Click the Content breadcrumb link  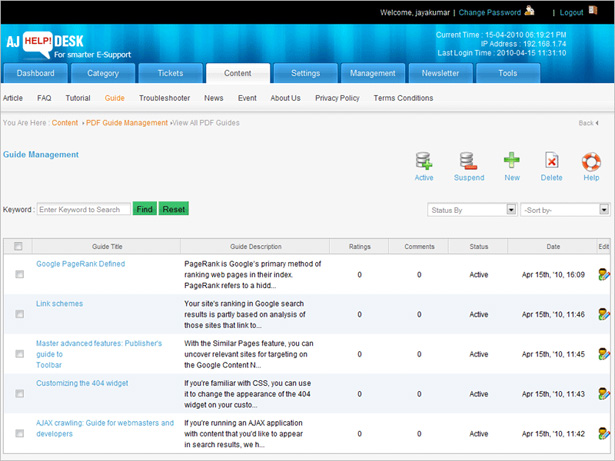coord(65,123)
